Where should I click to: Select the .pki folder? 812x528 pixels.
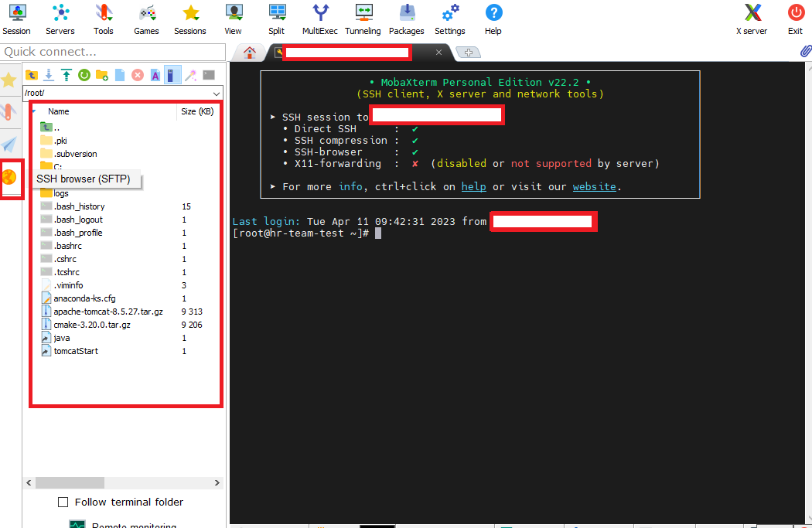pos(54,141)
